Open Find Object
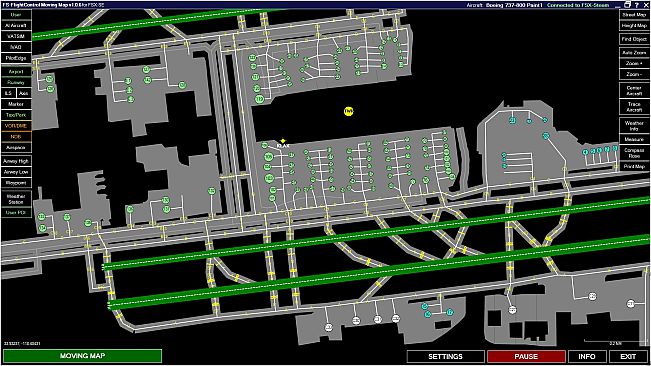Screen dimensions: 651x366 [x=634, y=39]
